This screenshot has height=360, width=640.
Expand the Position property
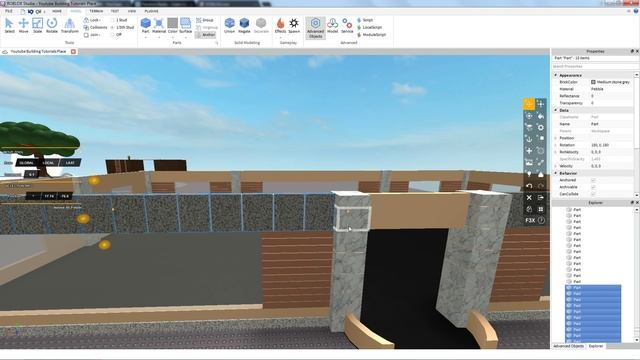(556, 138)
